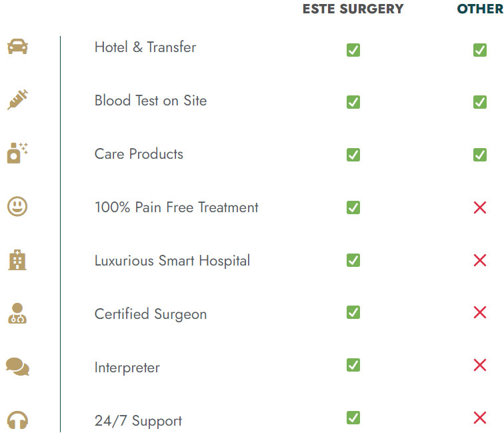Click the red X for Pain Free Treatment
504x437 pixels.
pyautogui.click(x=479, y=207)
